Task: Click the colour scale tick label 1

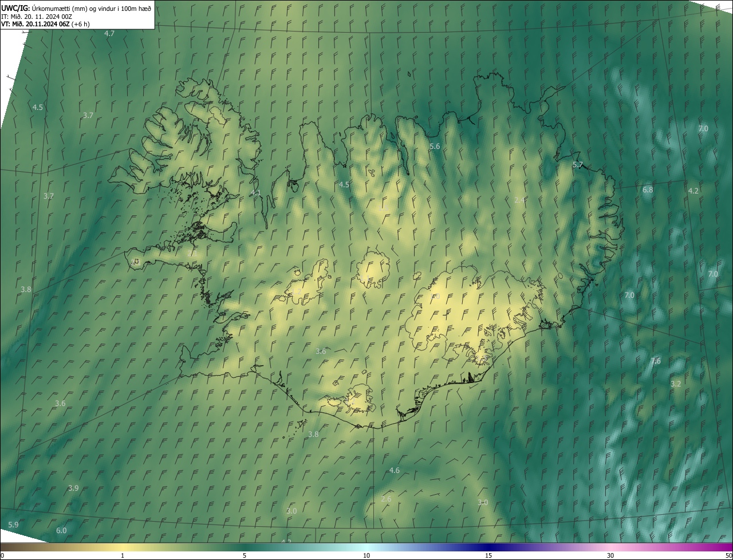Action: tap(123, 556)
